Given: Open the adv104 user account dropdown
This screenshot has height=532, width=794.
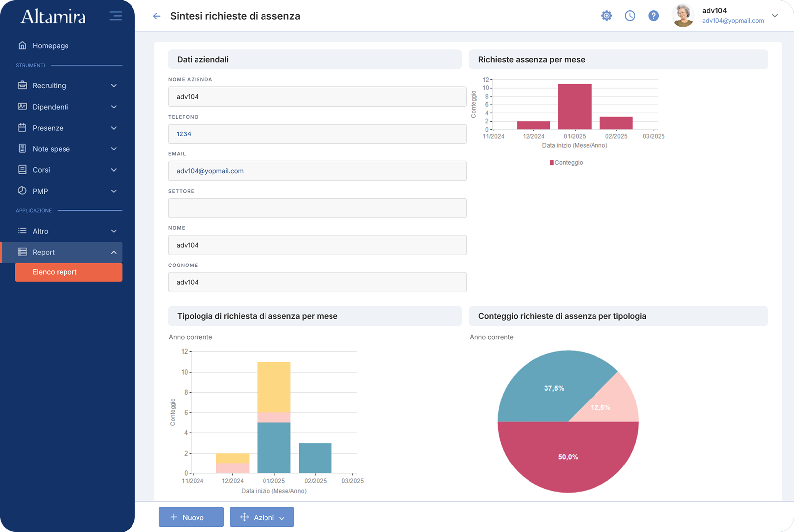Looking at the screenshot, I should pyautogui.click(x=775, y=15).
